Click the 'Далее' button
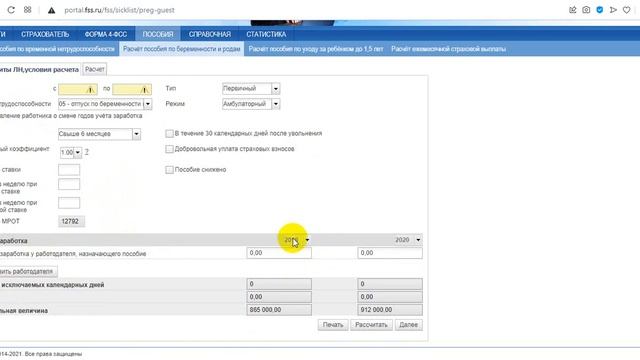Screen dimensions: 640x360 409,325
